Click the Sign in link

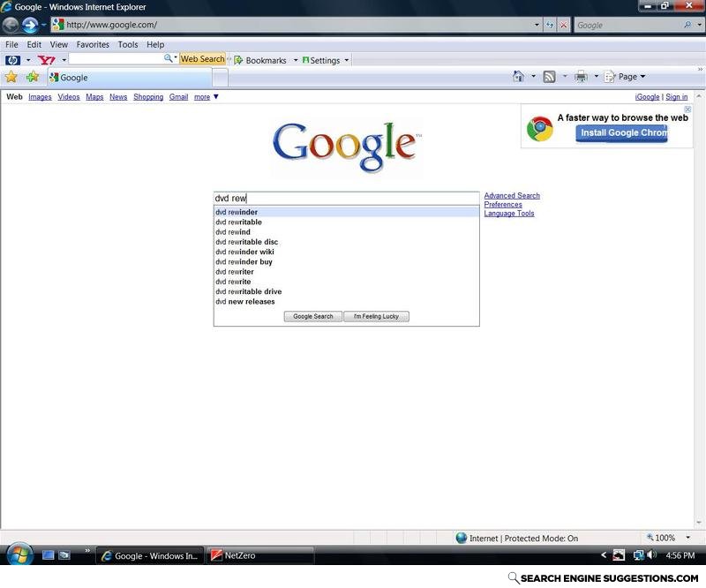click(676, 97)
